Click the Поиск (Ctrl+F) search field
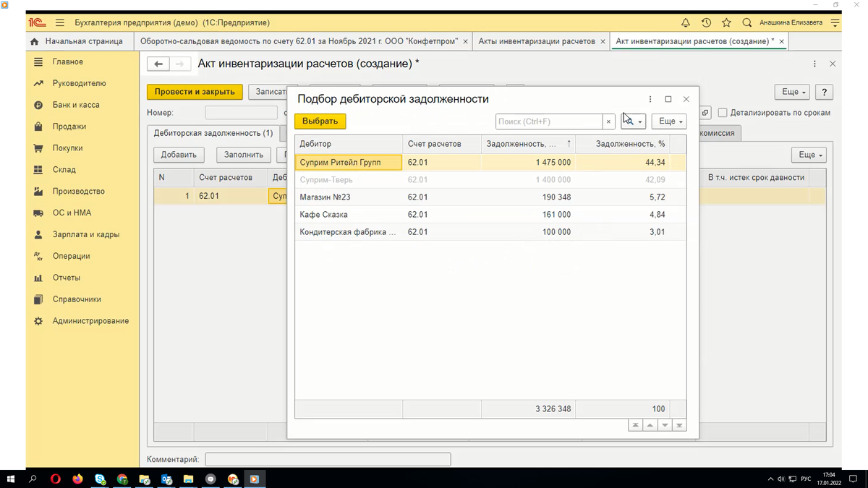This screenshot has height=488, width=868. tap(549, 121)
